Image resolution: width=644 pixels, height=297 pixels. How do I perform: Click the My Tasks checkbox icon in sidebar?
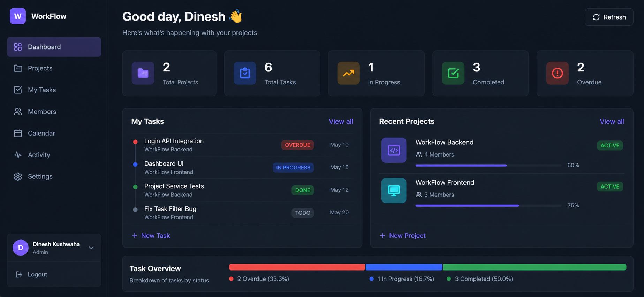pyautogui.click(x=18, y=90)
